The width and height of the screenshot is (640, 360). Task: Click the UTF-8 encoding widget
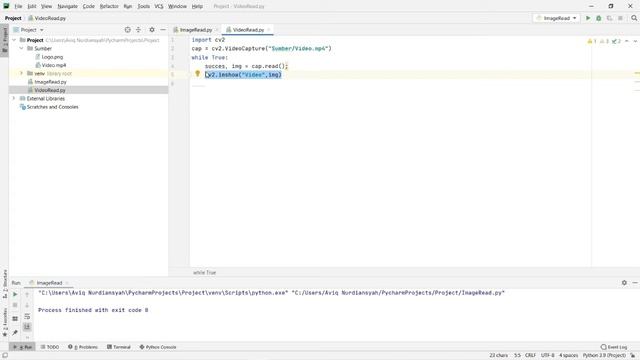[x=547, y=356]
